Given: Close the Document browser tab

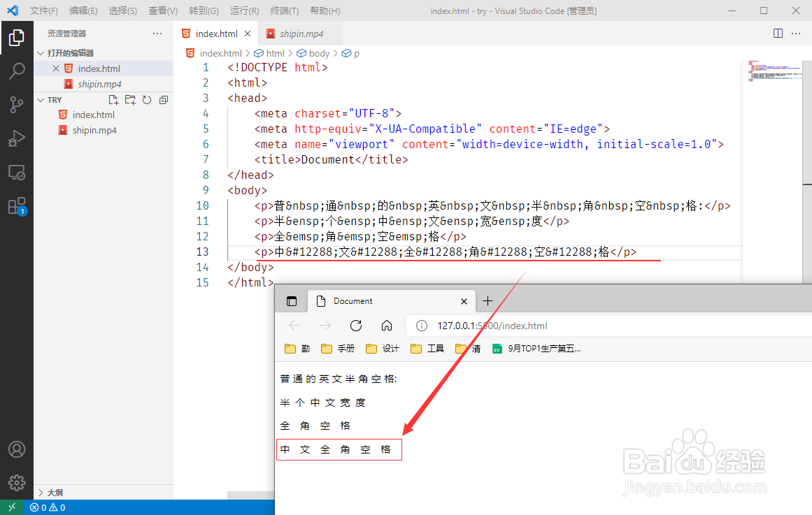Looking at the screenshot, I should pos(464,301).
